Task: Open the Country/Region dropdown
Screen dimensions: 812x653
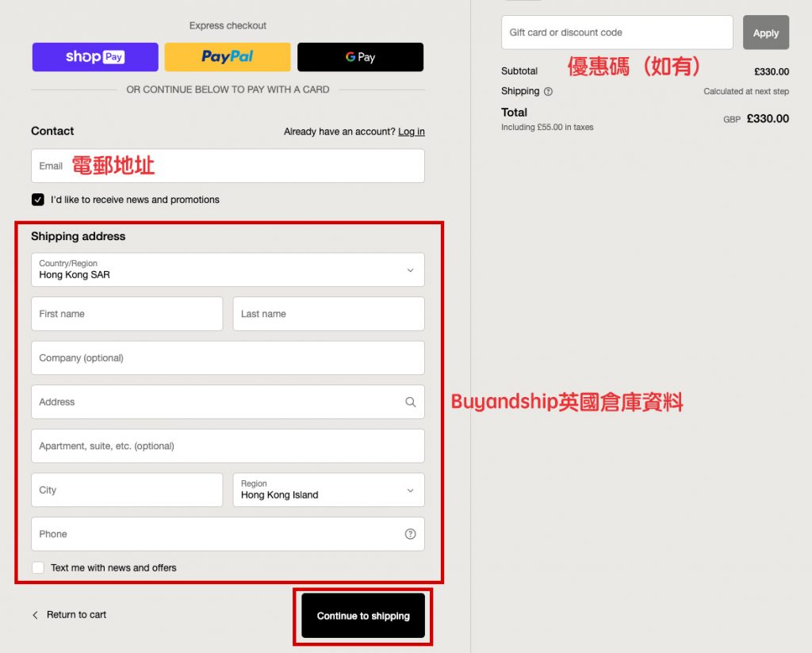Action: (228, 269)
